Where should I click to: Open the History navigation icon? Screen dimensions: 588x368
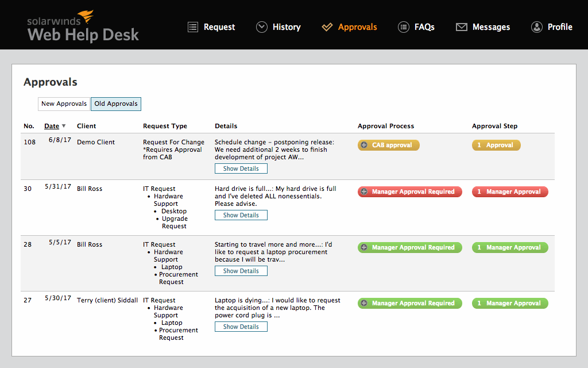click(262, 26)
